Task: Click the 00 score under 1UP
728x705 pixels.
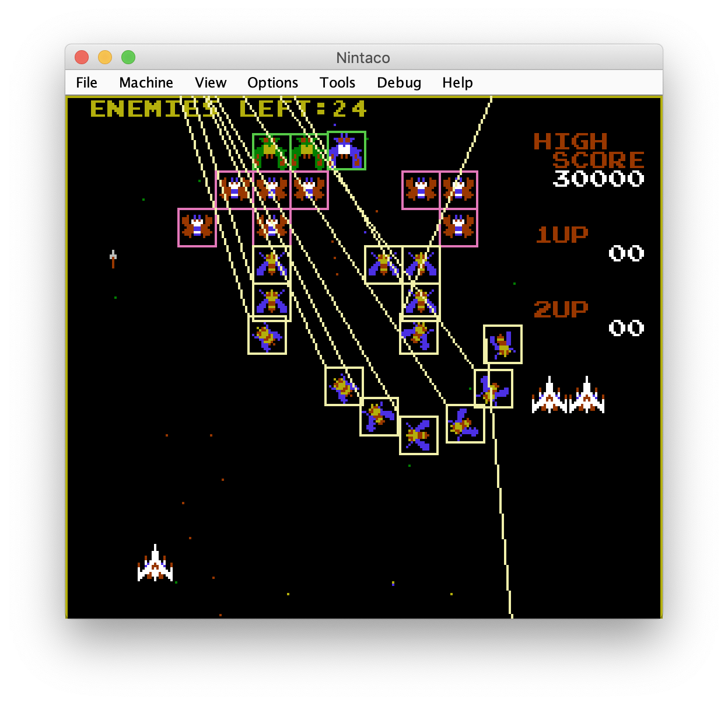Action: (x=626, y=253)
